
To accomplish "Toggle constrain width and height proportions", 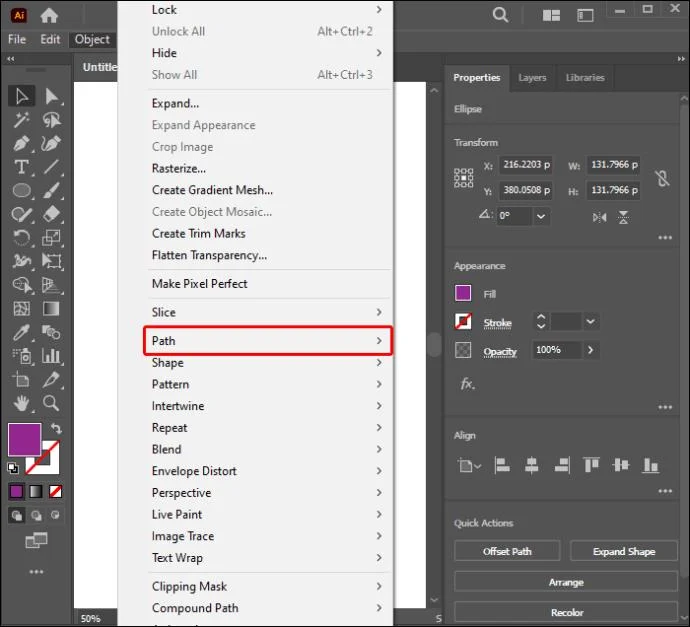I will 662,178.
